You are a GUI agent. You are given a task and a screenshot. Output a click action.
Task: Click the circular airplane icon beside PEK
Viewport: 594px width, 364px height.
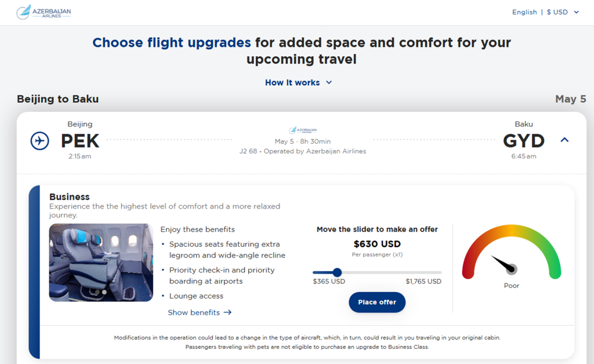[x=40, y=141]
